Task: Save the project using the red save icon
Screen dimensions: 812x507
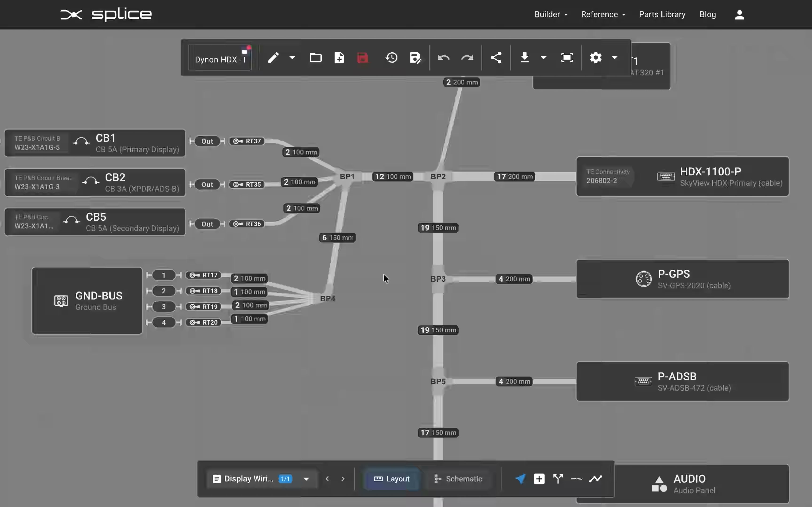Action: (362, 57)
